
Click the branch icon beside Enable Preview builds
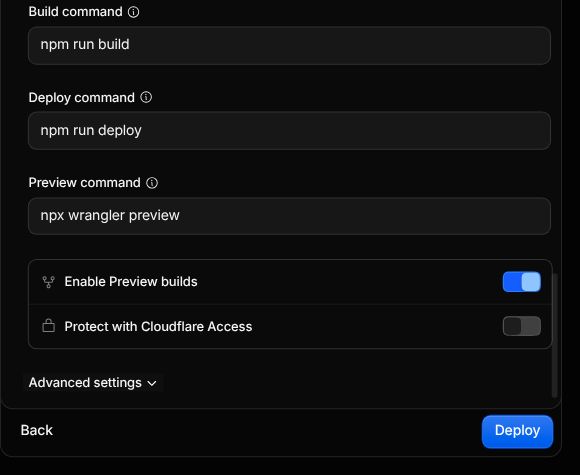[x=48, y=282]
